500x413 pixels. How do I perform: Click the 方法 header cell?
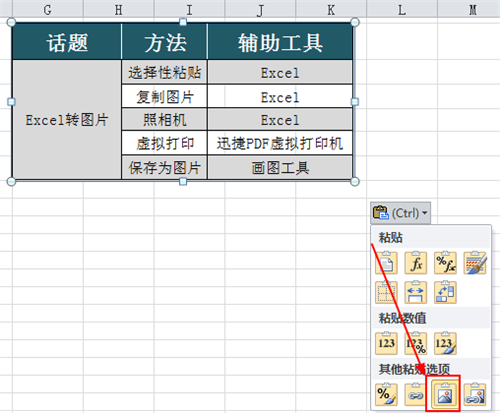click(165, 42)
